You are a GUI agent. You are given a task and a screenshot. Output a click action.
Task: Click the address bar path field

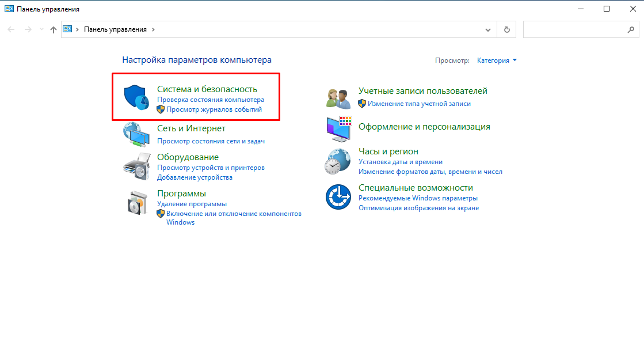tap(279, 29)
